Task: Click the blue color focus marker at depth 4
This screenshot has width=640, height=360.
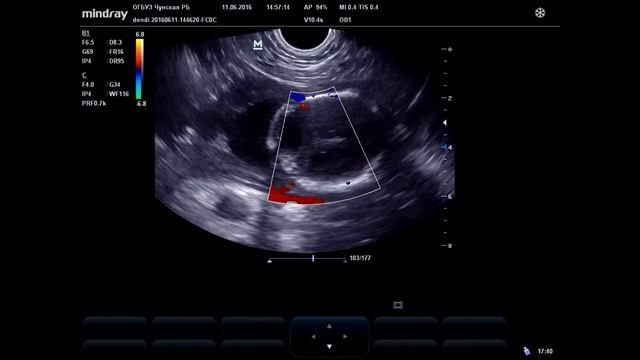Action: [x=444, y=147]
